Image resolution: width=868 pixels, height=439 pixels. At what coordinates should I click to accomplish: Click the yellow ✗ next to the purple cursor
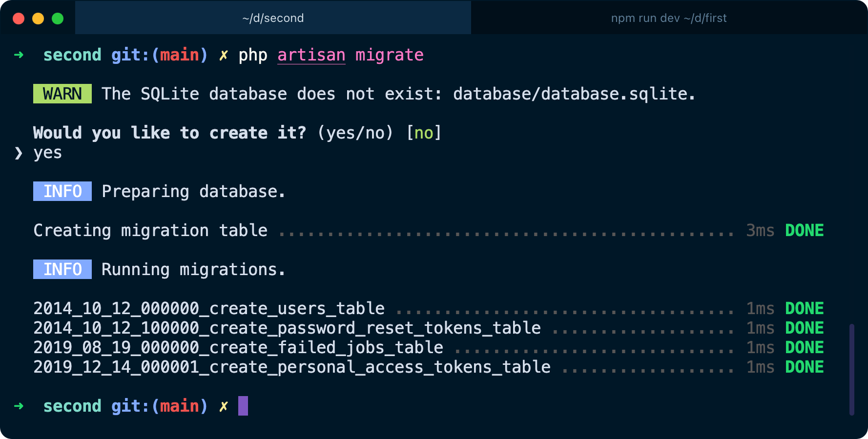click(x=223, y=406)
